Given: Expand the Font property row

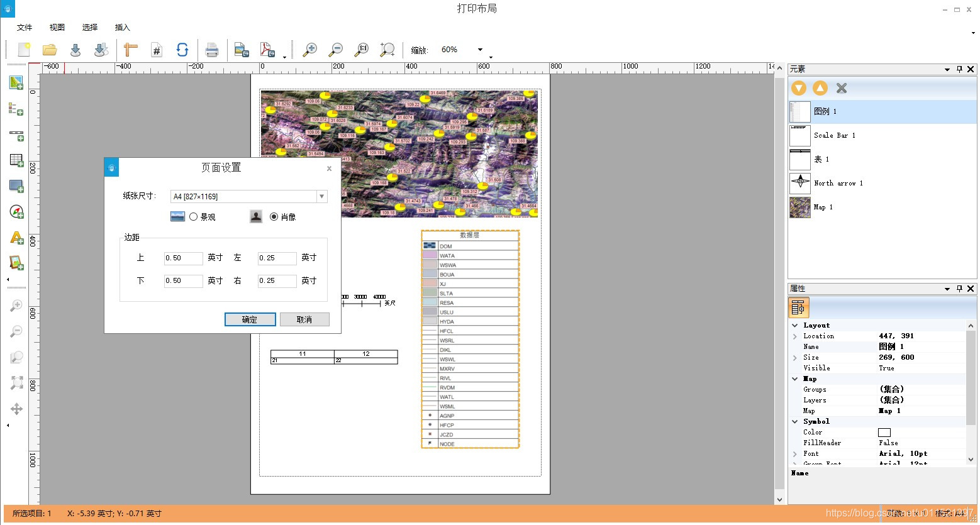Looking at the screenshot, I should point(794,454).
